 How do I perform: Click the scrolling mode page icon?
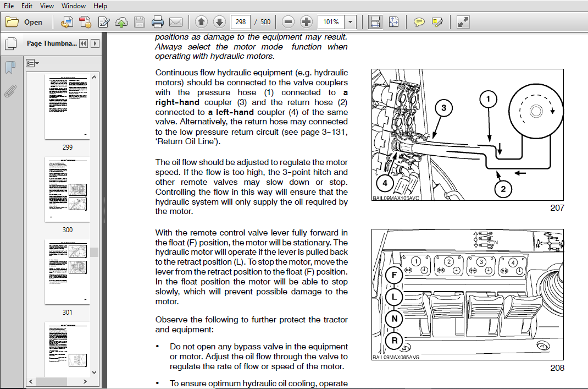tap(375, 22)
